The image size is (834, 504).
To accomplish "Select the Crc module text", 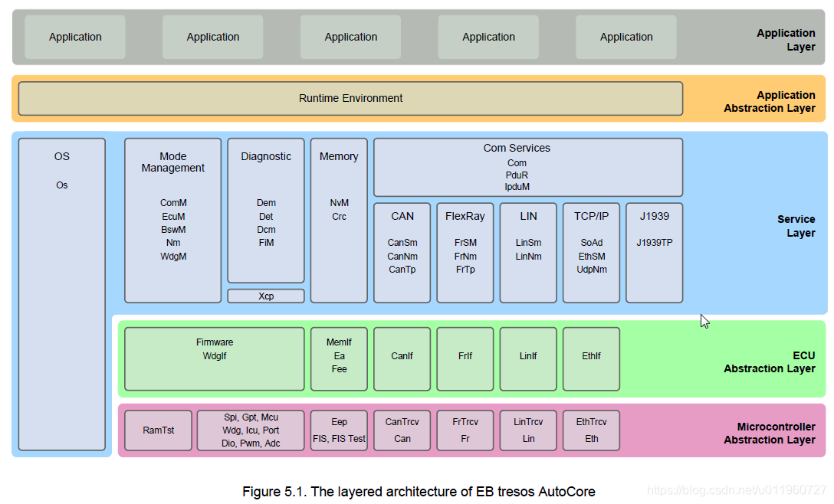I will (x=339, y=216).
